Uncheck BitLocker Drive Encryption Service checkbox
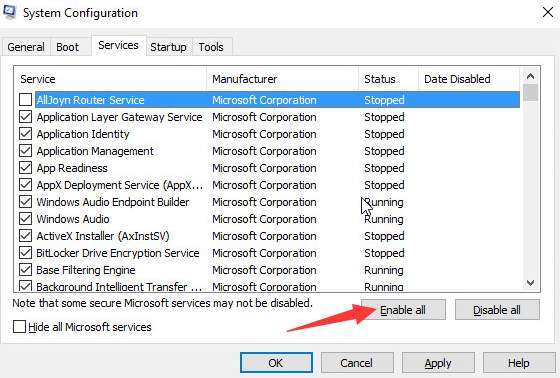The height and width of the screenshot is (378, 560). tap(25, 253)
